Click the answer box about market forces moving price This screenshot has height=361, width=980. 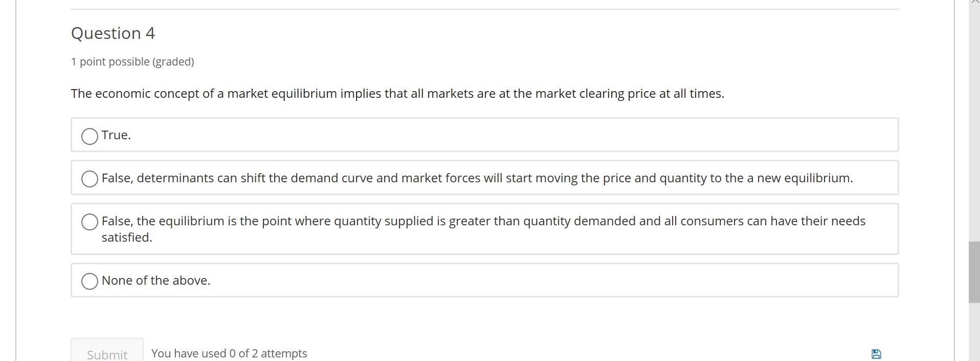(460, 178)
